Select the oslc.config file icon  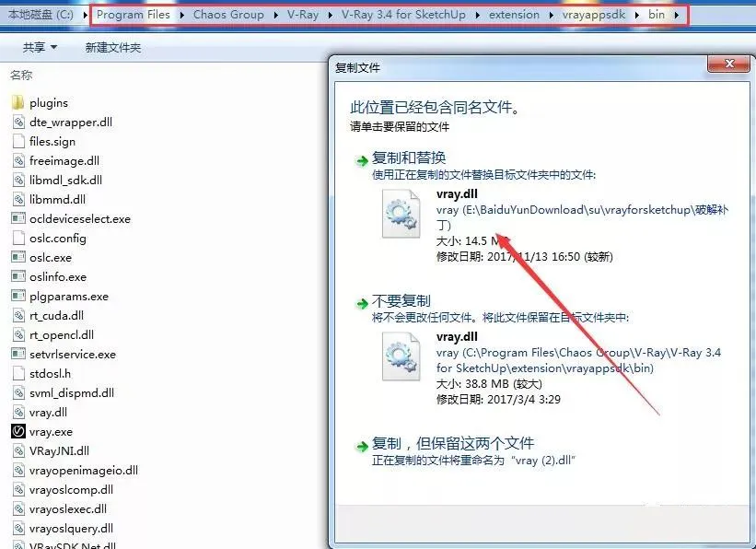[x=18, y=238]
